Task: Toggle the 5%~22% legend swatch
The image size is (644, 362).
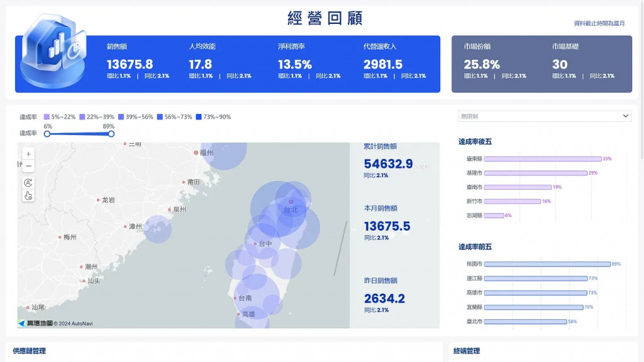Action: coord(47,117)
